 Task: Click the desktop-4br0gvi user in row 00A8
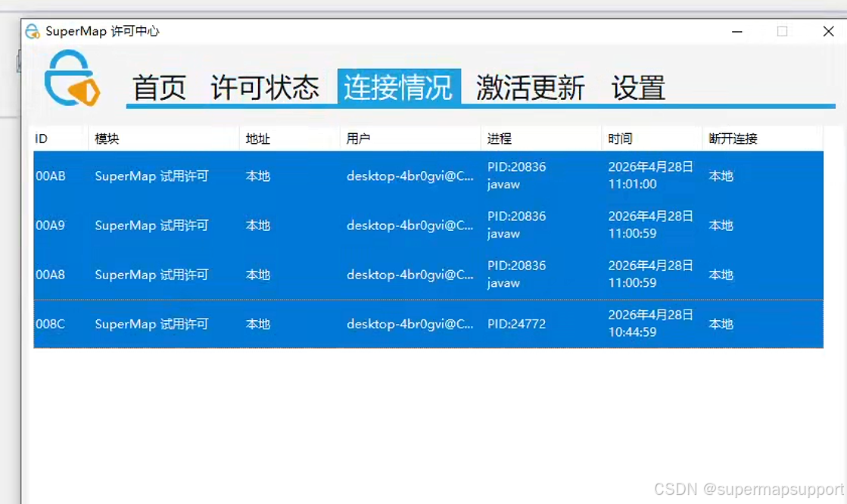click(410, 275)
